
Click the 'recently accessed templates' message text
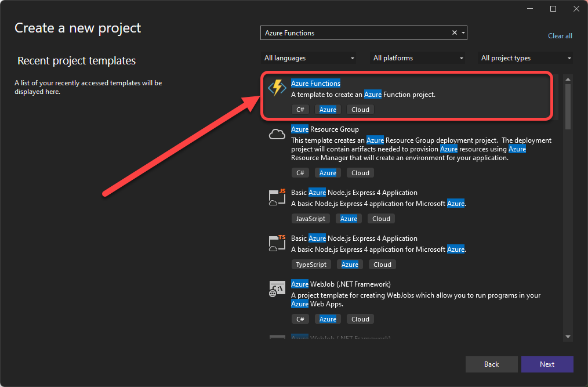click(x=89, y=87)
